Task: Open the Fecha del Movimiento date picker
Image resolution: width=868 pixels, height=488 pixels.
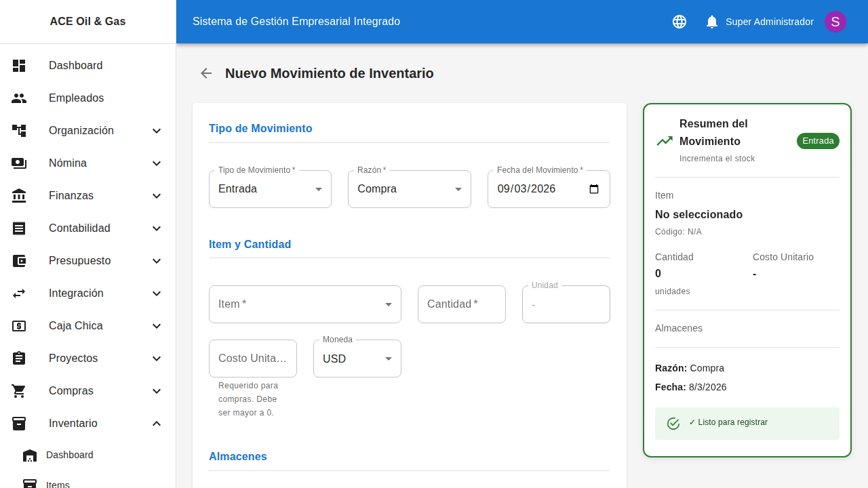Action: click(x=594, y=189)
